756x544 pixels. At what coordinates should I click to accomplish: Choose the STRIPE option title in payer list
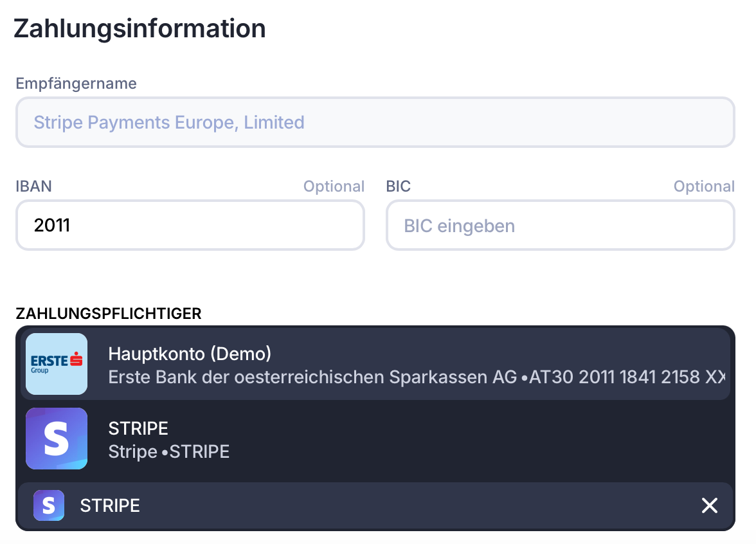click(x=138, y=428)
